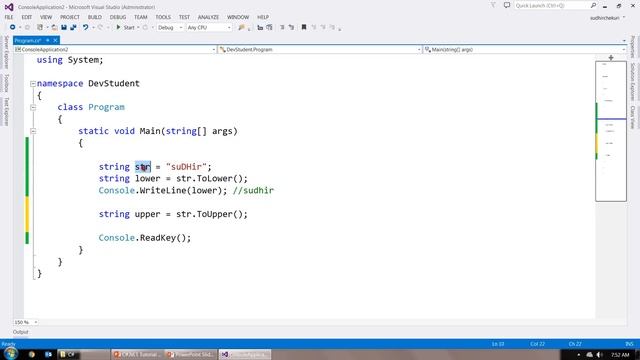The width and height of the screenshot is (640, 360).
Task: Close the Program.cs tab
Action: pyautogui.click(x=55, y=40)
